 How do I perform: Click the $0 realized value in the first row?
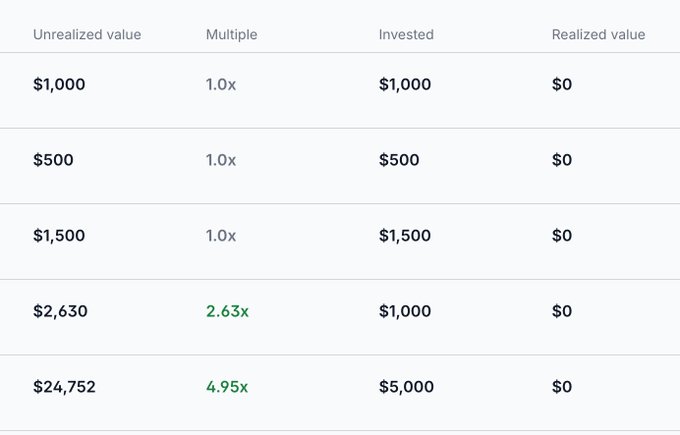point(562,84)
